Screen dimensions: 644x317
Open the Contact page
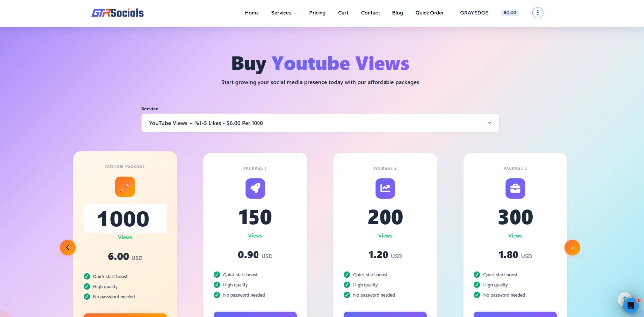pos(370,13)
